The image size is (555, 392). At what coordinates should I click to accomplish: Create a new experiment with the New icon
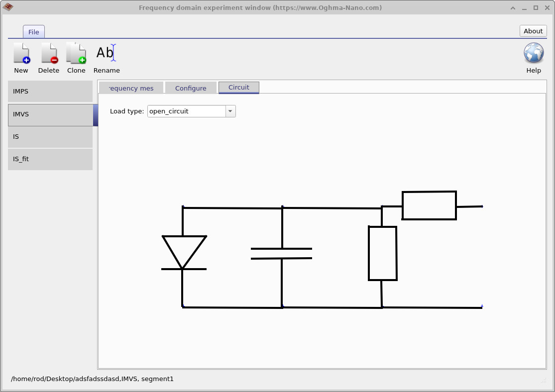(x=21, y=57)
